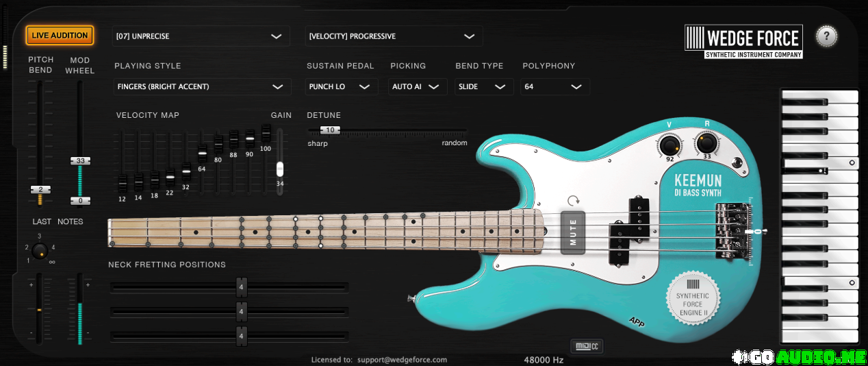The height and width of the screenshot is (366, 868).
Task: Click the piano key with the top circle marker
Action: tap(820, 163)
